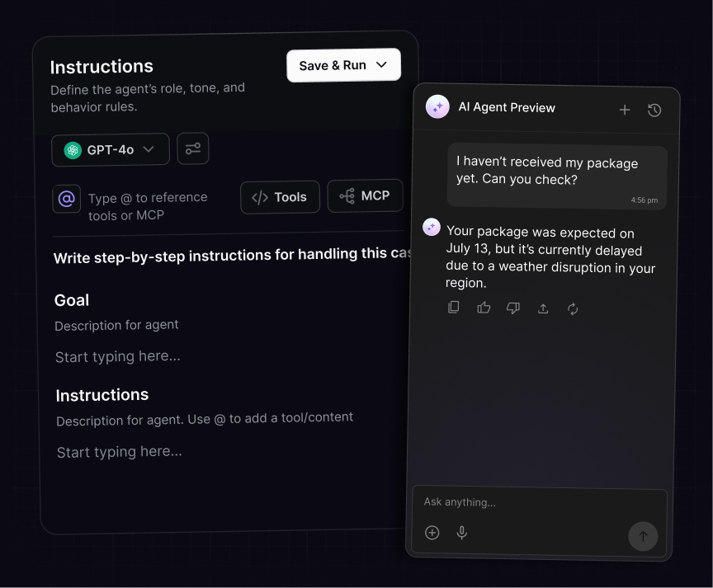713x588 pixels.
Task: Click the MCP button
Action: 365,196
